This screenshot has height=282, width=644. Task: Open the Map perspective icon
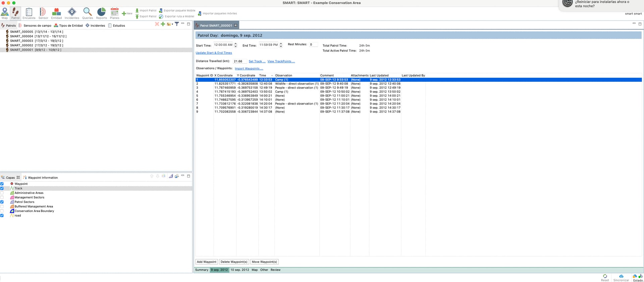pos(5,13)
